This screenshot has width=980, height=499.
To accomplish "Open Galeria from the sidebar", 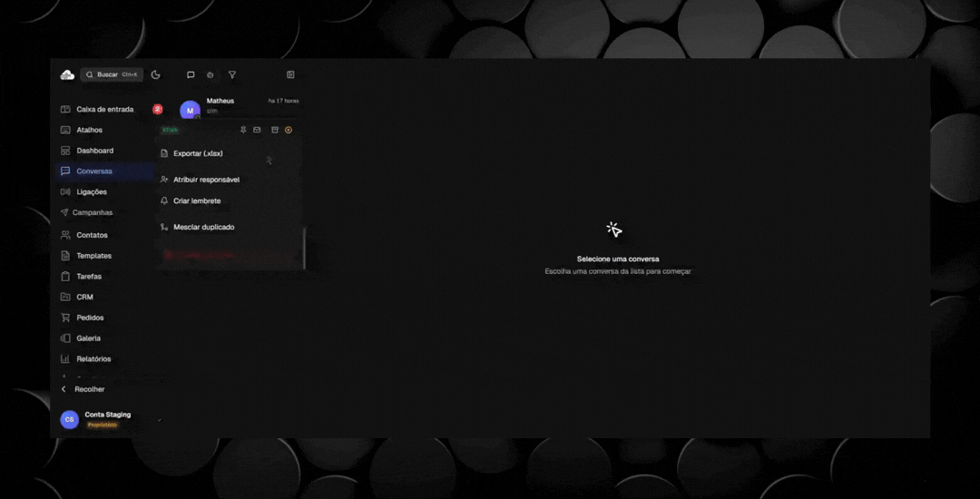I will [x=105, y=338].
